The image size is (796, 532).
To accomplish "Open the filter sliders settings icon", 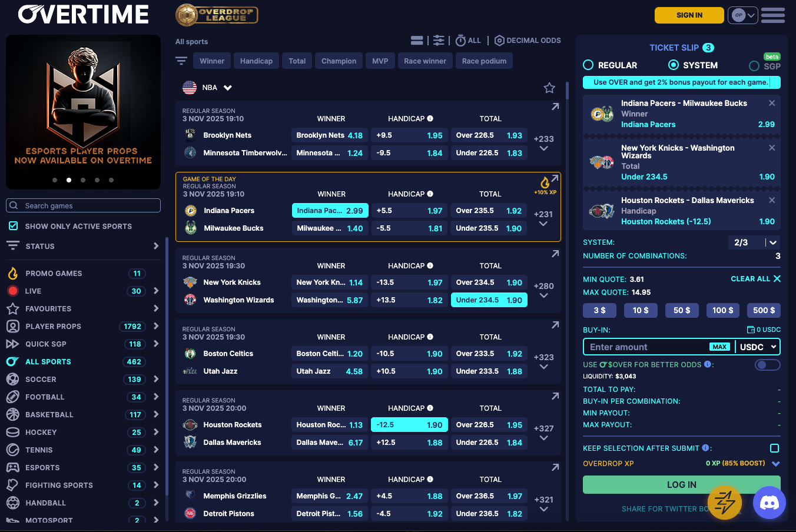I will point(439,41).
